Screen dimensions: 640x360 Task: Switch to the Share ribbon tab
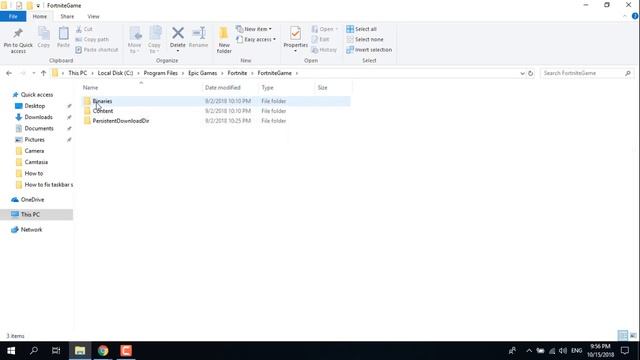click(x=67, y=16)
